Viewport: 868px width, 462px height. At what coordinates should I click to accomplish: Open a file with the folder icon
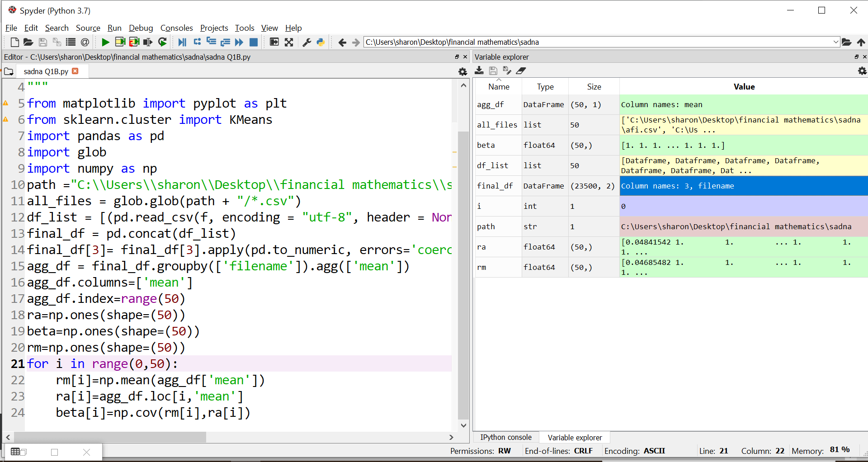tap(28, 42)
